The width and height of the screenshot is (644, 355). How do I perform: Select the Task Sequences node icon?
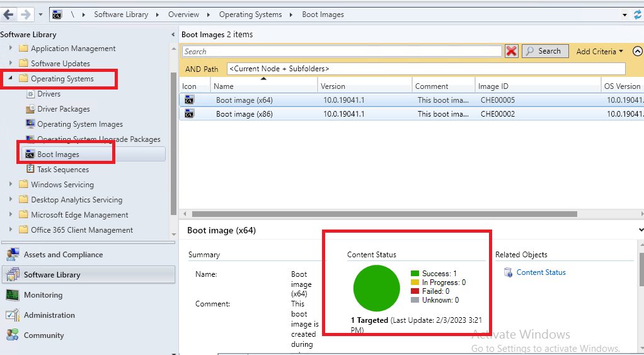pos(30,169)
